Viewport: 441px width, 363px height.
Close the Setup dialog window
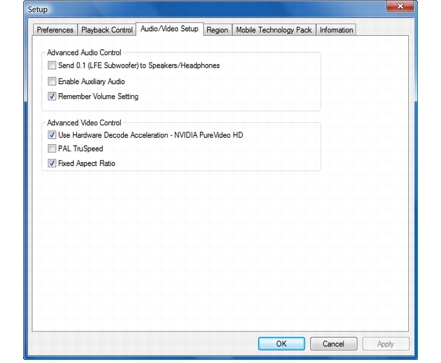(x=400, y=6)
